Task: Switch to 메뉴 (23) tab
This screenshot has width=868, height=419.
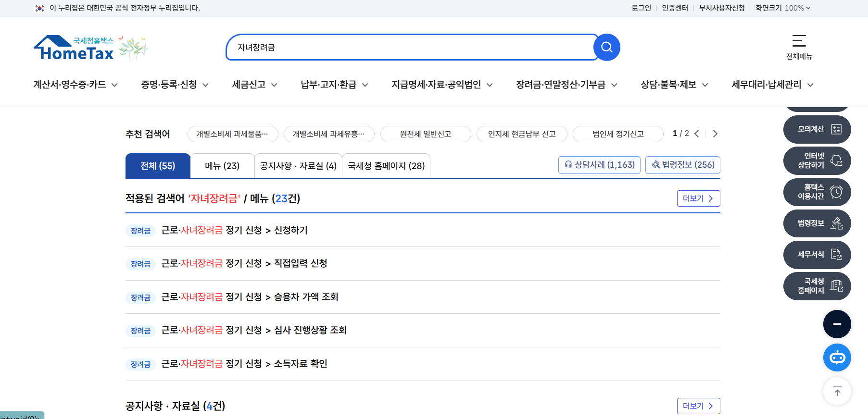Action: click(222, 166)
